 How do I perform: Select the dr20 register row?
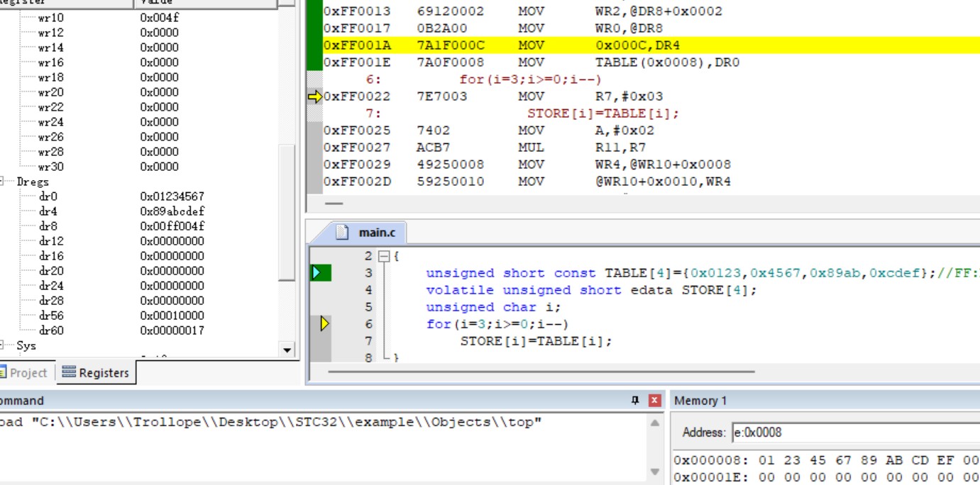coord(139,271)
